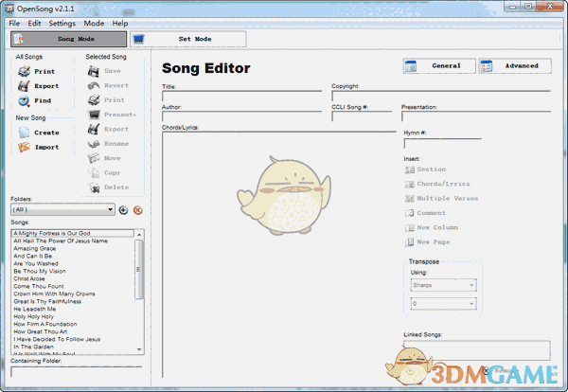Open the Edit menu
The height and width of the screenshot is (392, 568).
34,23
